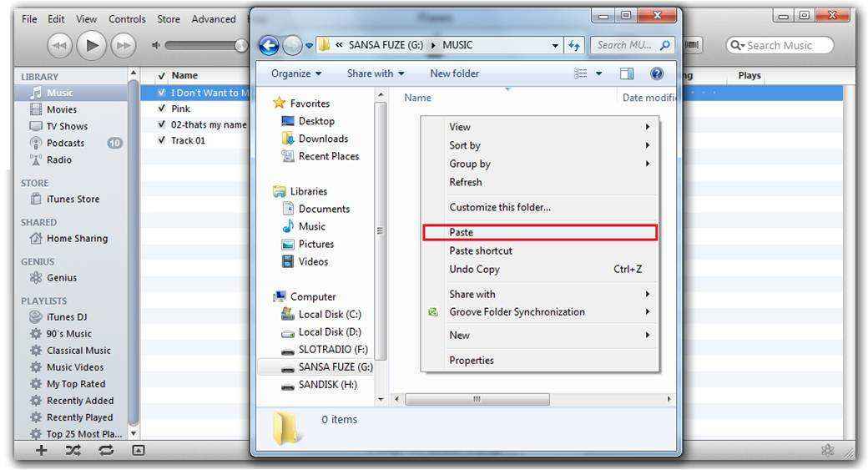The width and height of the screenshot is (868, 470).
Task: Play music with iTunes play button
Action: pos(91,45)
